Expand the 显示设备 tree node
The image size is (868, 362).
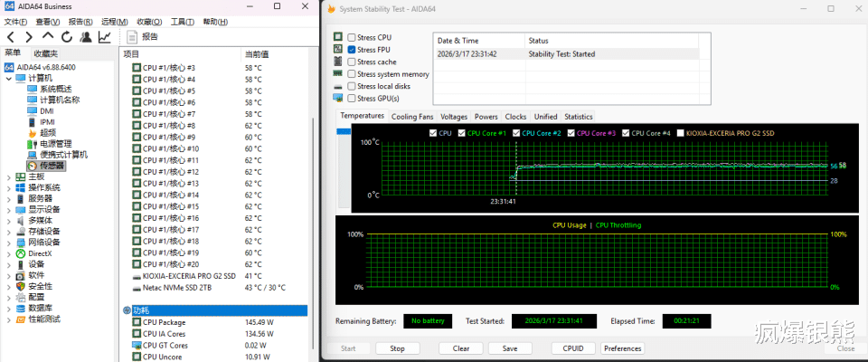click(x=8, y=210)
